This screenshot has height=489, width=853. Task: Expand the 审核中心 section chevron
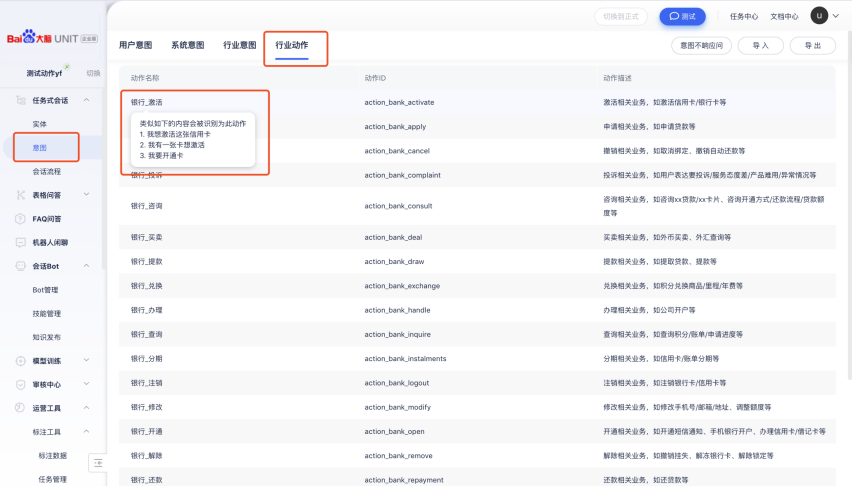tap(87, 385)
